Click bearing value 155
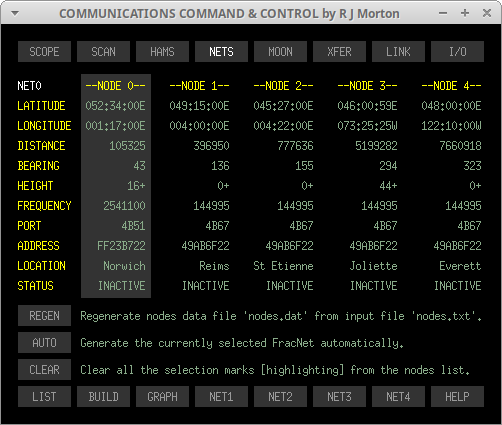Screen dimensions: 502x425 click(304, 166)
